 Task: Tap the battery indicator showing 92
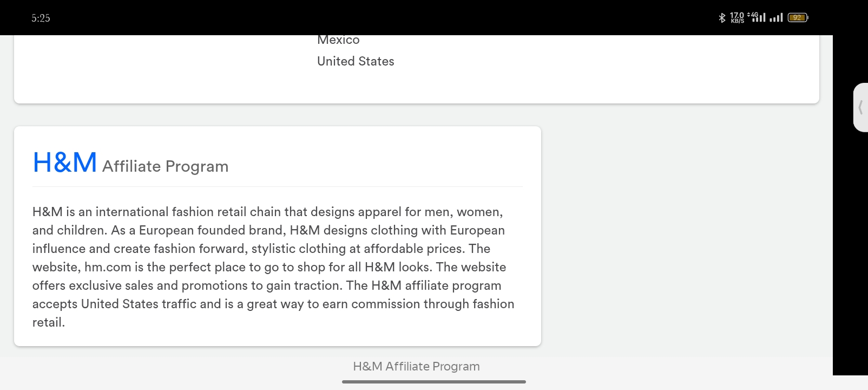(798, 18)
